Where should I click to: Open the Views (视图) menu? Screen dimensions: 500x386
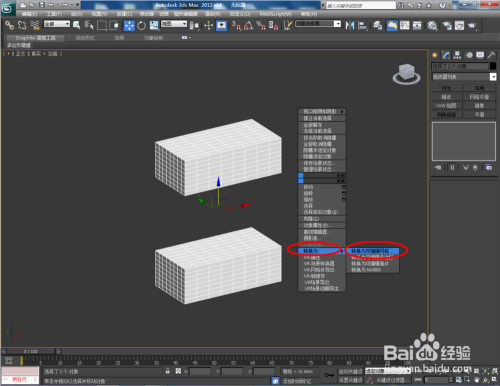[99, 14]
